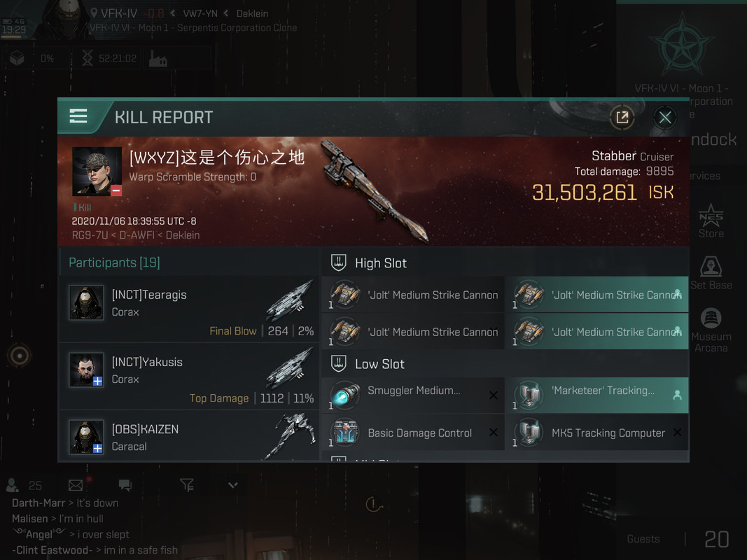Open the Kill Report hamburger menu
Screen dimensions: 747x560
click(x=78, y=116)
